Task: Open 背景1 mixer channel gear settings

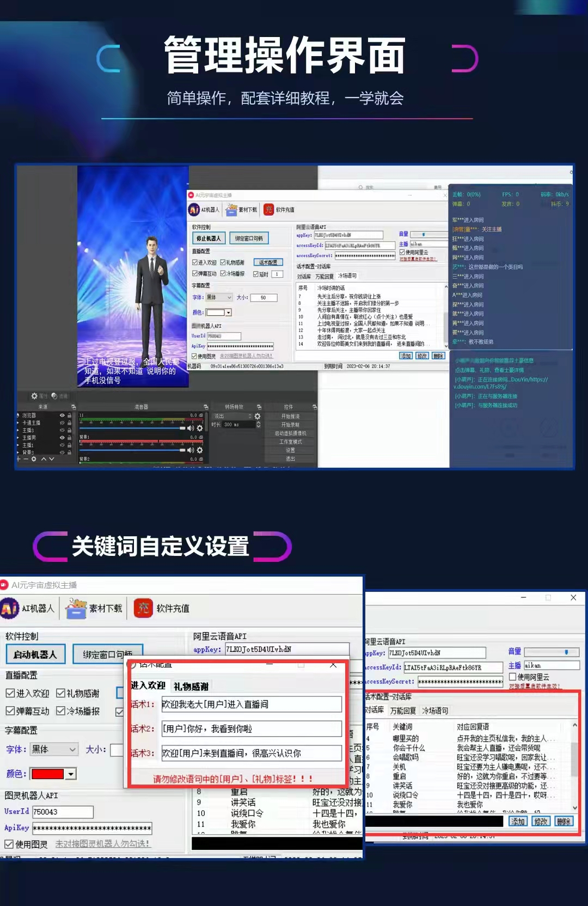Action: (x=200, y=450)
